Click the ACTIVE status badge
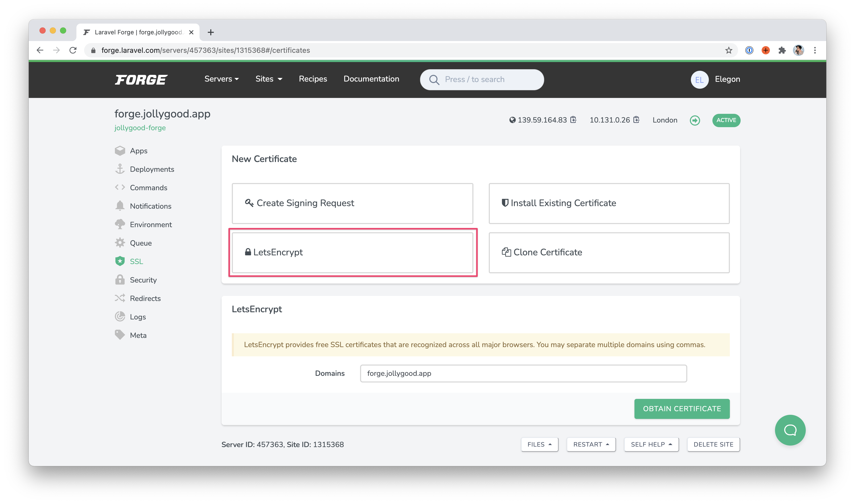 (726, 120)
